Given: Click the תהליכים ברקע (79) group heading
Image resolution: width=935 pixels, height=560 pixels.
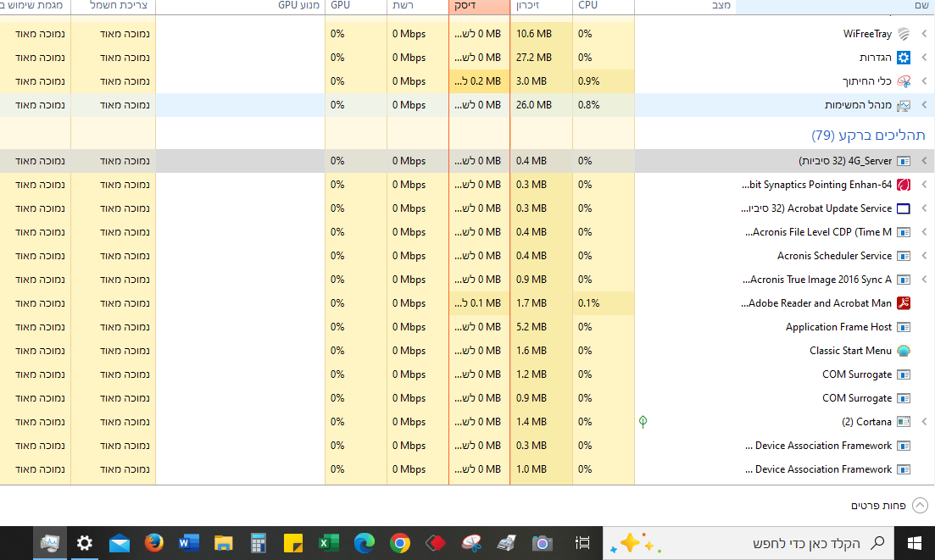Looking at the screenshot, I should pyautogui.click(x=868, y=136).
